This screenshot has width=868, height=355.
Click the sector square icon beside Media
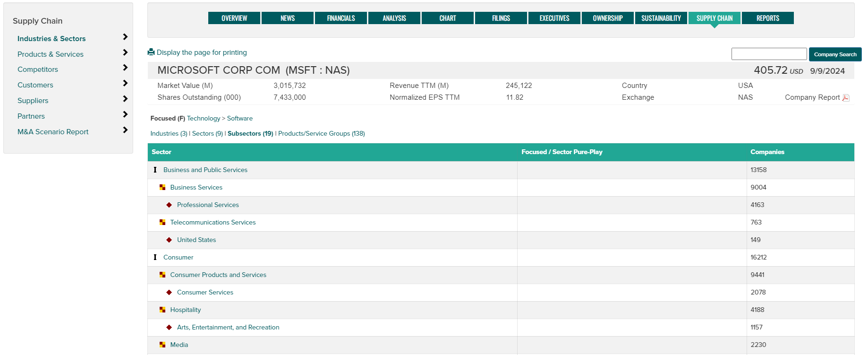[162, 345]
